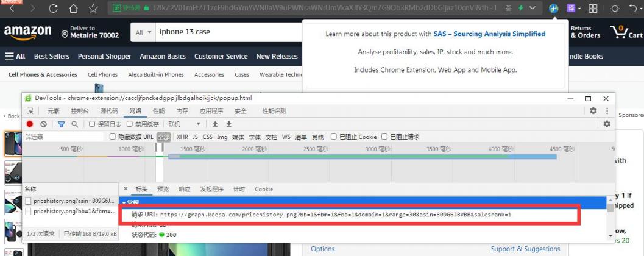Screen dimensions: 644x256
Task: Open Amazon Basics link
Action: click(x=163, y=56)
